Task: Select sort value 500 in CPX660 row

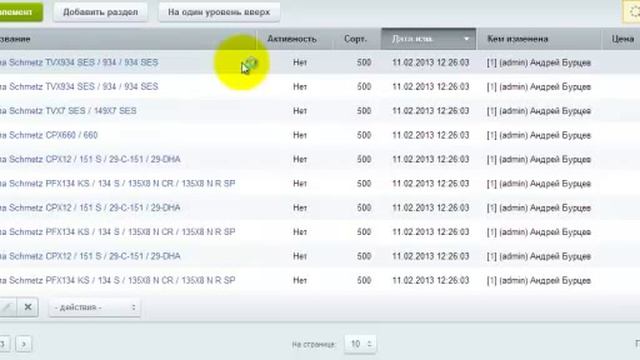Action: coord(364,135)
